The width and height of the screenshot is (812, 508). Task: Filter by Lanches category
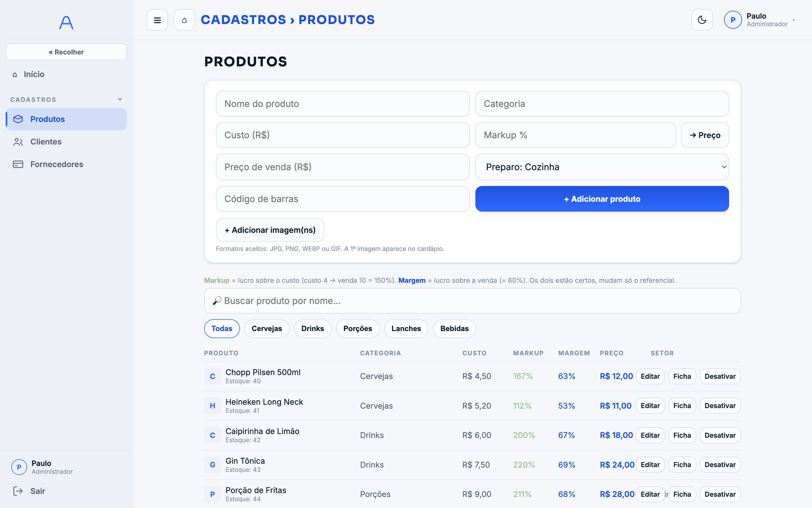(406, 329)
